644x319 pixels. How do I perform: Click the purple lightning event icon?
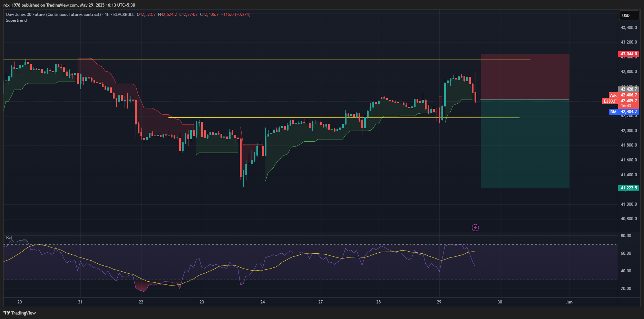point(475,227)
